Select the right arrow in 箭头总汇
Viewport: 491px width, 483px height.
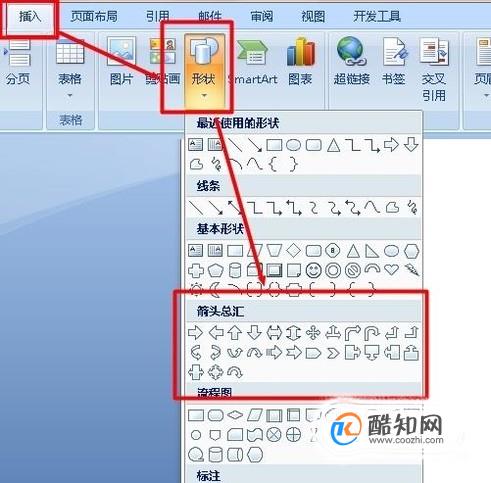coord(195,333)
